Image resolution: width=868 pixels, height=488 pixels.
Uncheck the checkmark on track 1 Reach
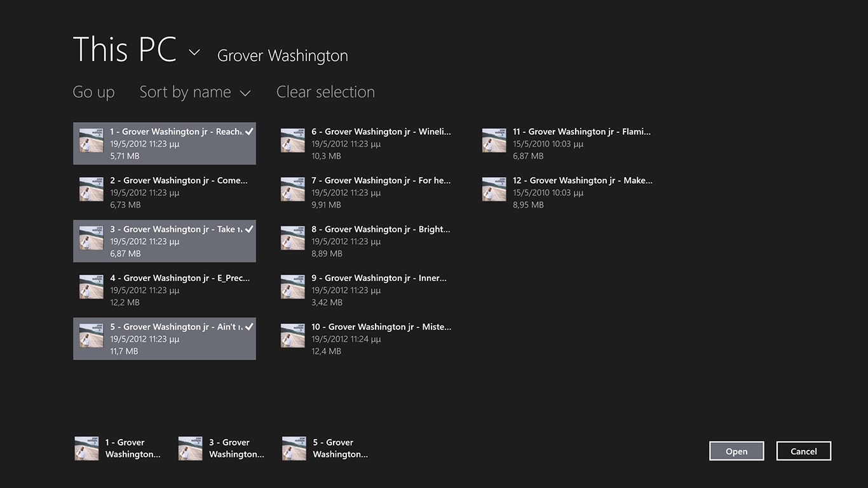[x=249, y=132]
